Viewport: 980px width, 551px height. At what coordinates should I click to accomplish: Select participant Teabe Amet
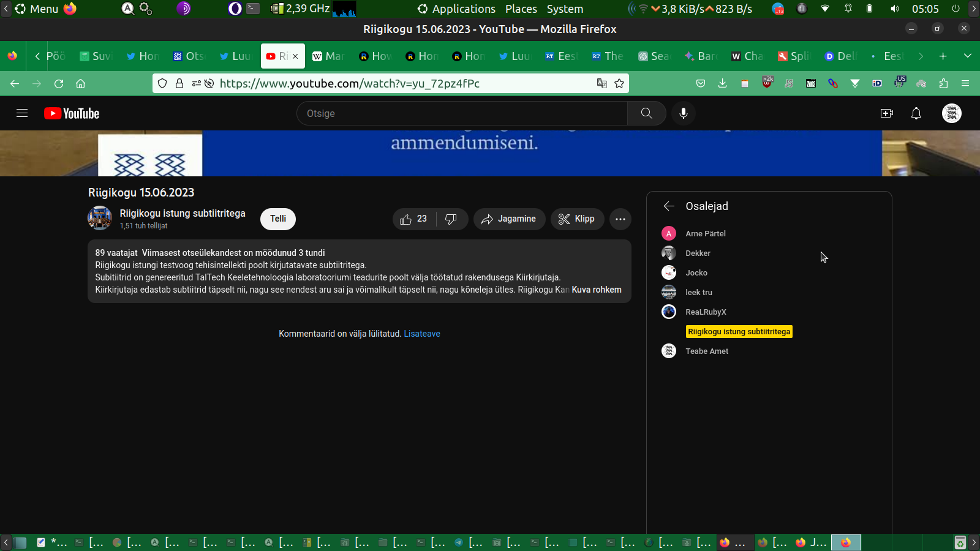pos(707,351)
